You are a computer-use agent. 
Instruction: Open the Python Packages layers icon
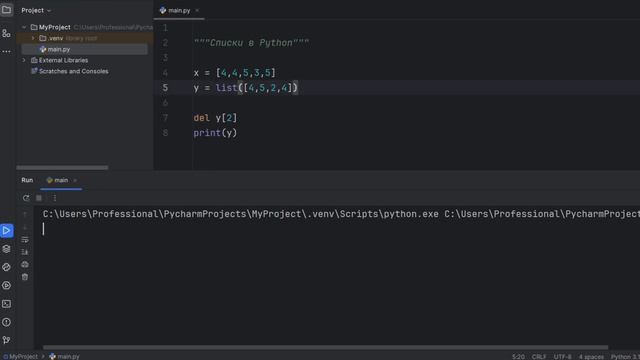[x=7, y=249]
